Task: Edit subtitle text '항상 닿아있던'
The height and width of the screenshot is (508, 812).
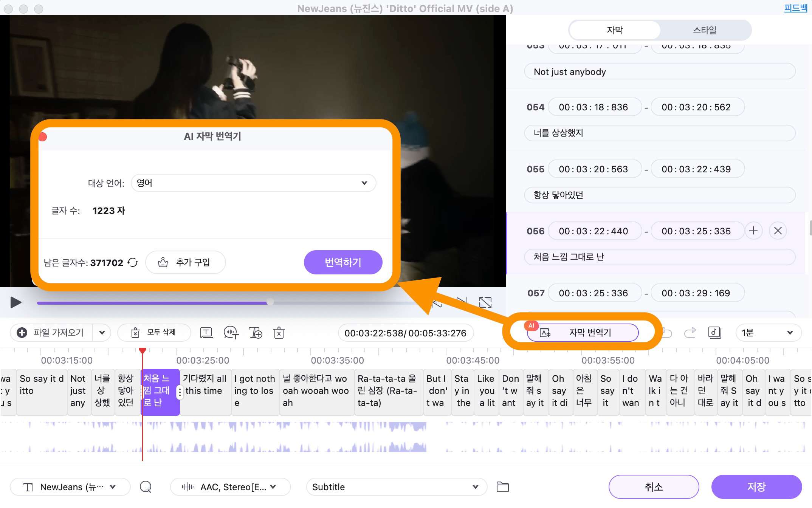Action: click(660, 195)
